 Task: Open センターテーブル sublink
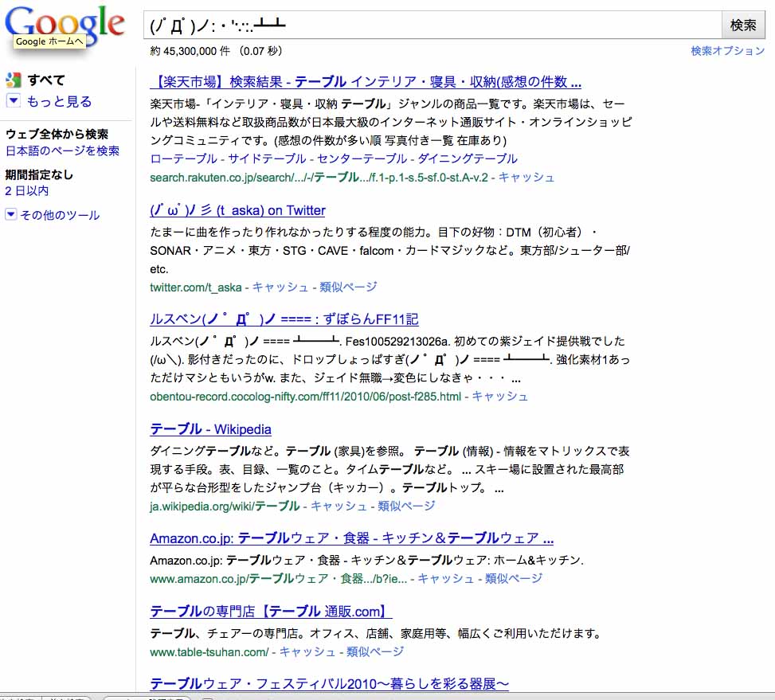click(x=362, y=158)
